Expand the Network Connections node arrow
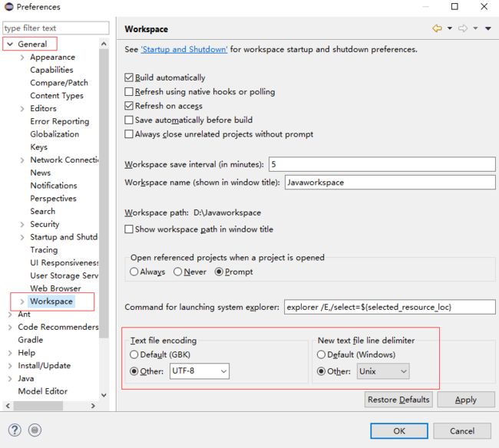This screenshot has width=499, height=448. pyautogui.click(x=22, y=160)
